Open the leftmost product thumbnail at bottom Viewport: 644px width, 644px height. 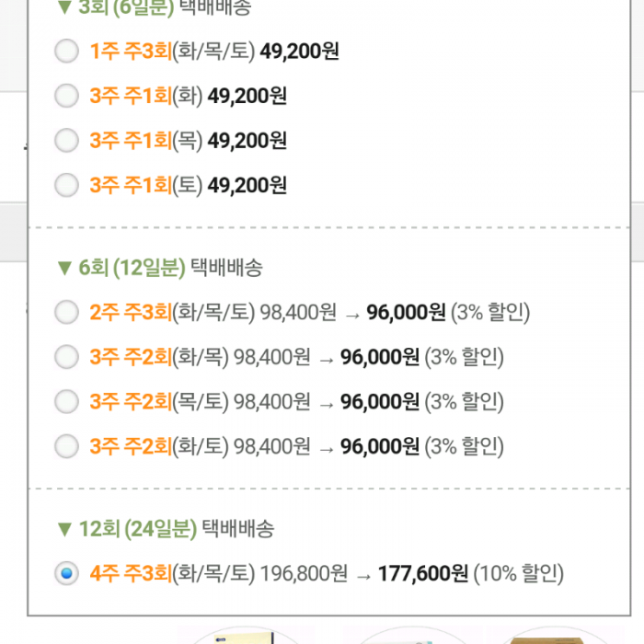pyautogui.click(x=246, y=635)
